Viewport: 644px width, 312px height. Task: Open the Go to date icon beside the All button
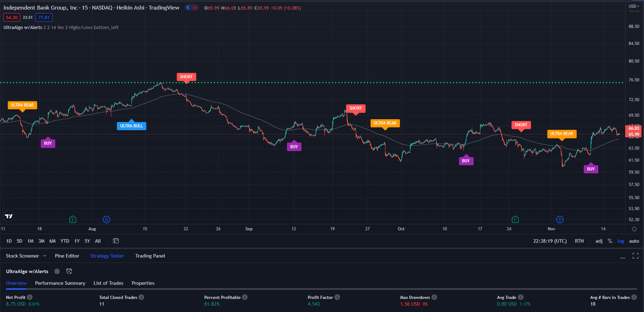(x=115, y=241)
